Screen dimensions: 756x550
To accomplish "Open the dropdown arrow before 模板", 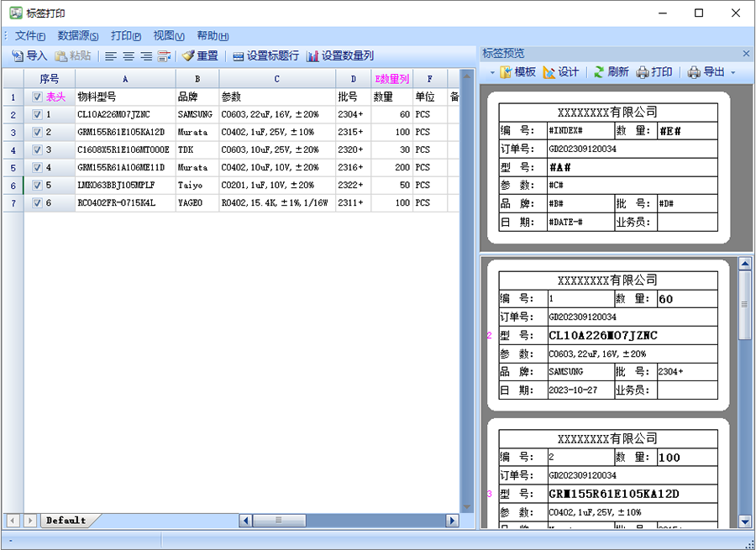I will [492, 73].
